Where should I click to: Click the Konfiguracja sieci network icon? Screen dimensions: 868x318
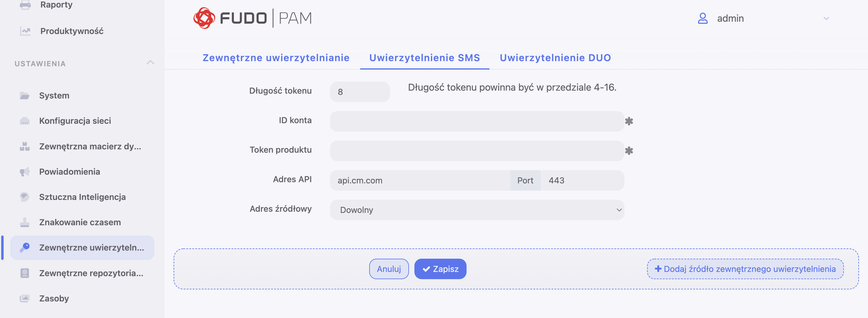(x=25, y=121)
